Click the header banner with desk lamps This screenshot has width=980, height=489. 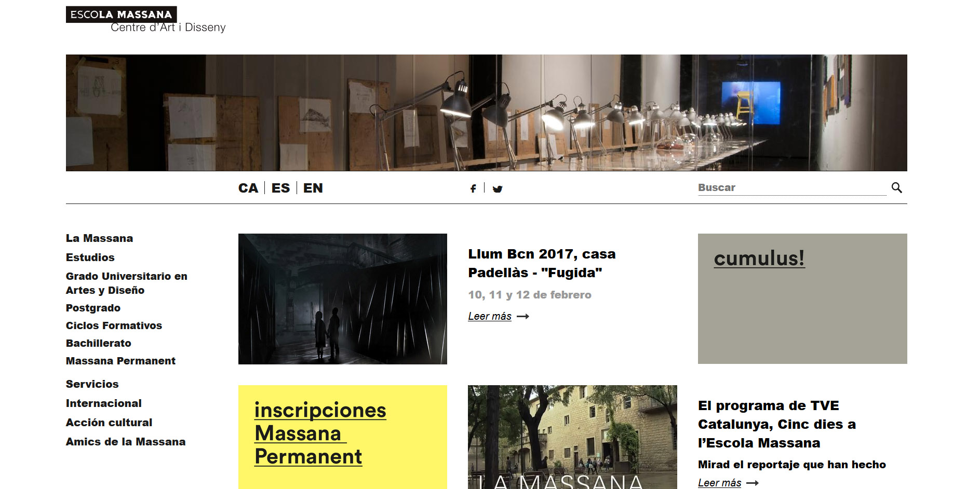coord(487,113)
